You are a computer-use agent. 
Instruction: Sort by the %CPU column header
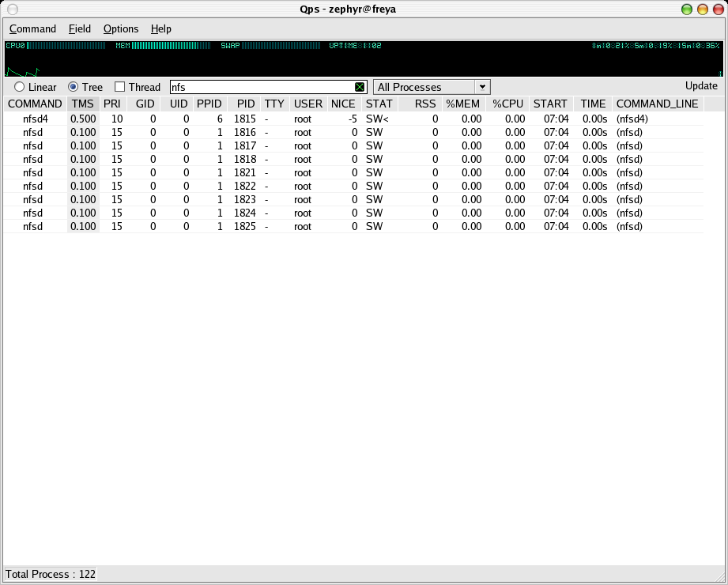tap(507, 104)
